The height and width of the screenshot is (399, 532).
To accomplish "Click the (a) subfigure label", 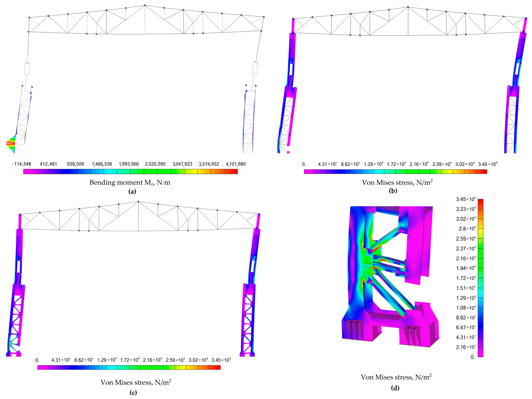I will pos(132,192).
